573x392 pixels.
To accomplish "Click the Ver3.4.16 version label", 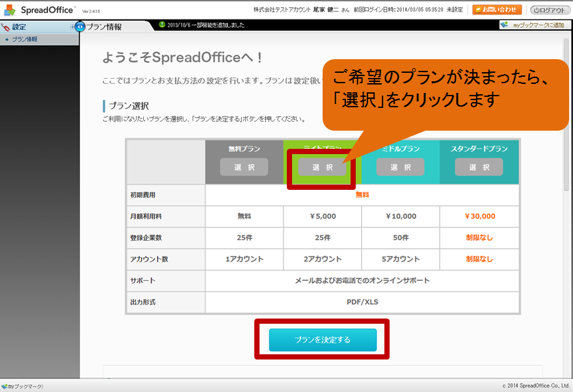I will tap(91, 11).
